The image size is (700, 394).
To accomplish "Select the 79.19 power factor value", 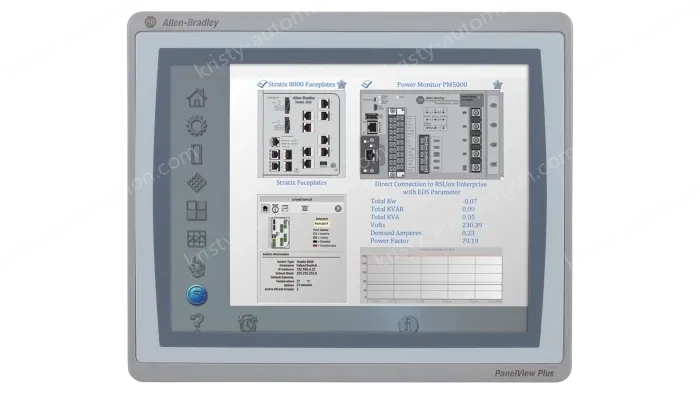I will coord(470,241).
